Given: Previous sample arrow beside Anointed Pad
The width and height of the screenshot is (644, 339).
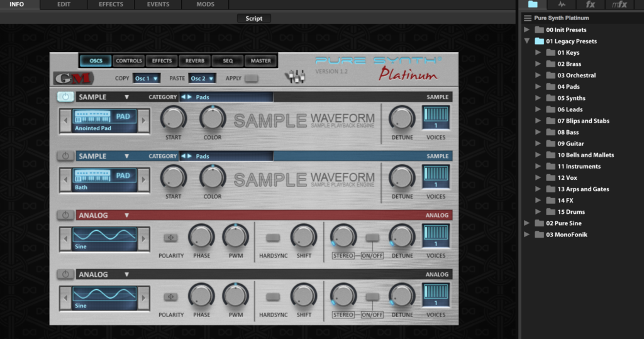Looking at the screenshot, I should 65,121.
